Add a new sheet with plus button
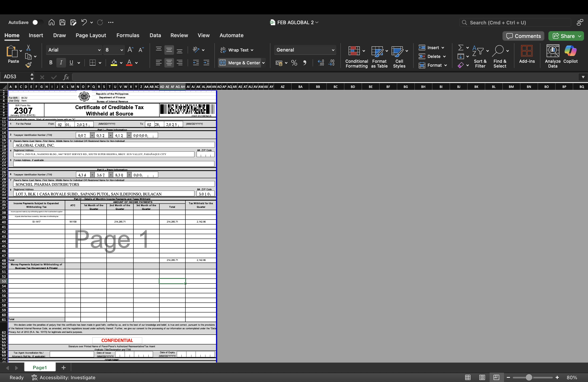 63,367
